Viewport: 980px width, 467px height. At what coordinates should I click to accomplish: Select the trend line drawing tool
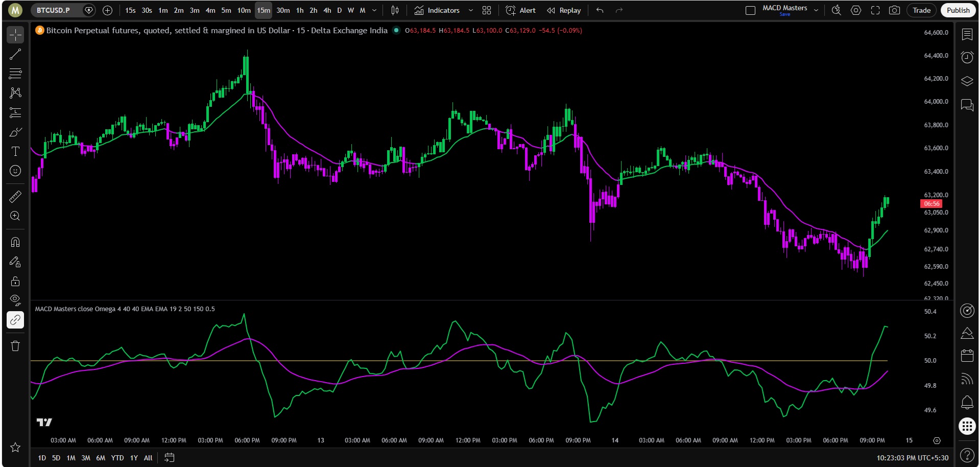pyautogui.click(x=15, y=54)
